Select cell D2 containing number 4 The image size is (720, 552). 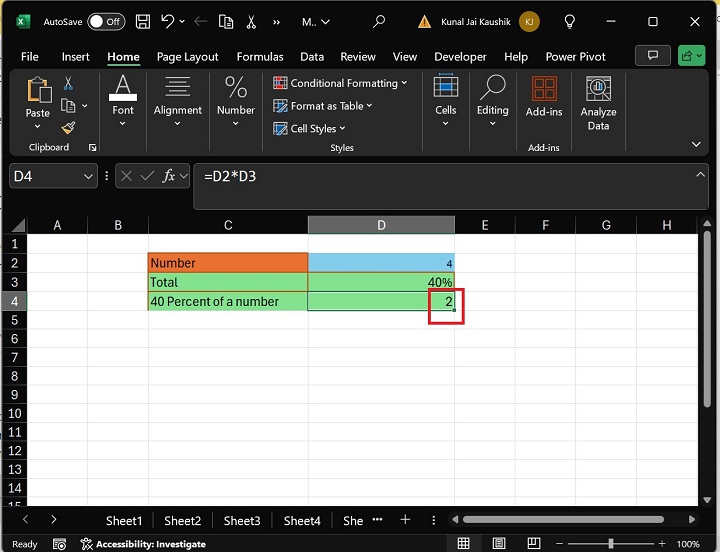coord(381,263)
